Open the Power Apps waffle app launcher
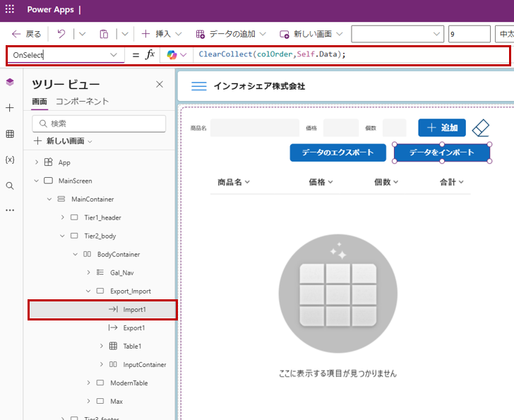Viewport: 514px width, 420px height. pos(10,10)
